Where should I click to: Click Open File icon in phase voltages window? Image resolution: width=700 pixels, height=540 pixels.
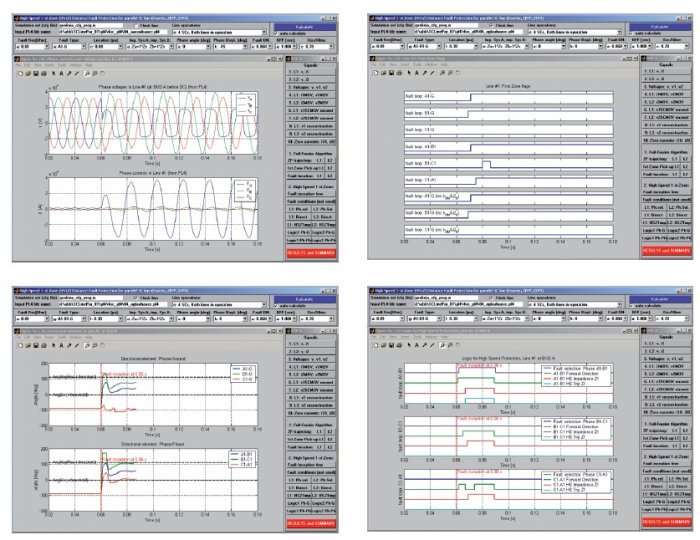click(x=28, y=74)
